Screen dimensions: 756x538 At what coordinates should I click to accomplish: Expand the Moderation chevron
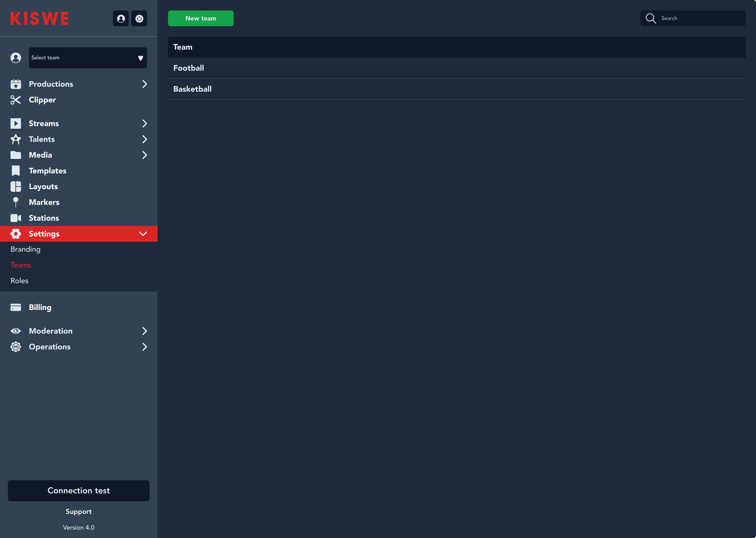pos(144,331)
